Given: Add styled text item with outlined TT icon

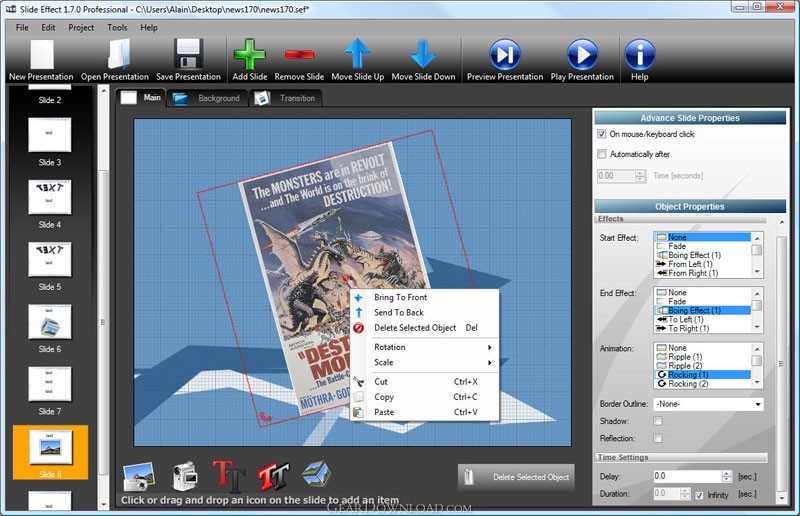Looking at the screenshot, I should click(x=273, y=476).
